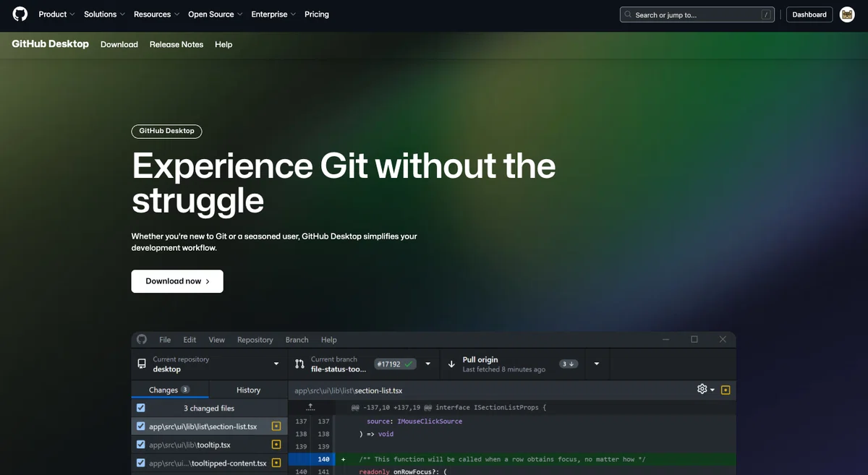Click the expand-up arrows in diff hunk header
The image size is (868, 475).
pos(310,407)
